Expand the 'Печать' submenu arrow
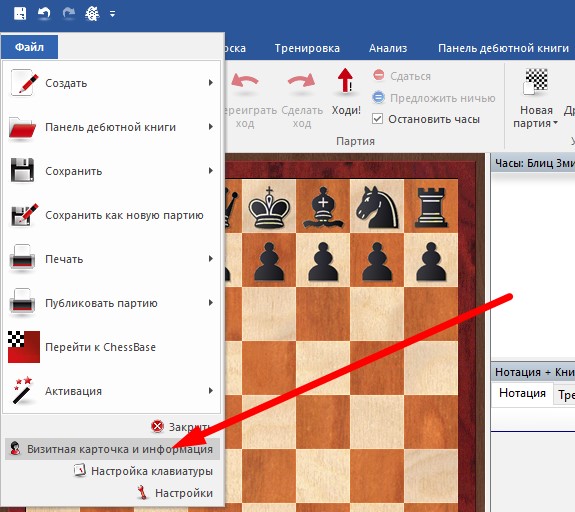This screenshot has width=575, height=512. [x=210, y=259]
